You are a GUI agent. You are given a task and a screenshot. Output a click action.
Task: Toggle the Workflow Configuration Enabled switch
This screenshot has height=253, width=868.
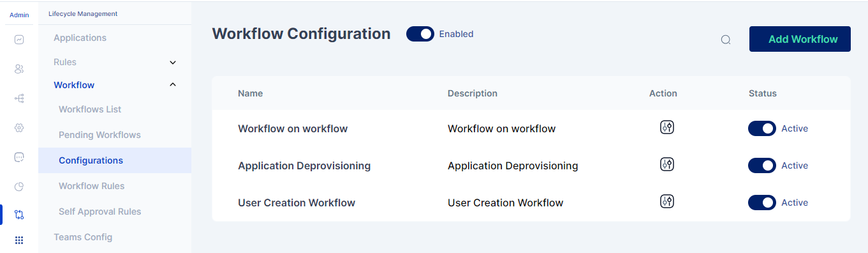[x=420, y=34]
